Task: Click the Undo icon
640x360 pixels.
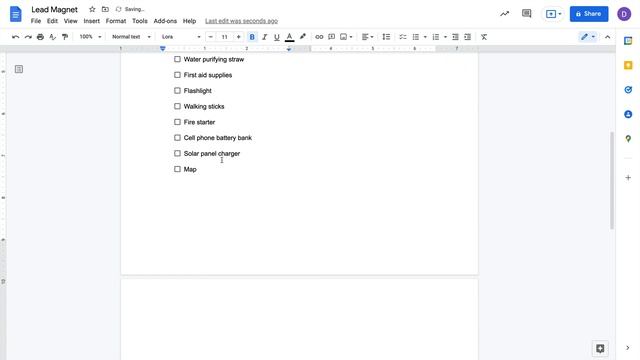Action: pos(16,37)
